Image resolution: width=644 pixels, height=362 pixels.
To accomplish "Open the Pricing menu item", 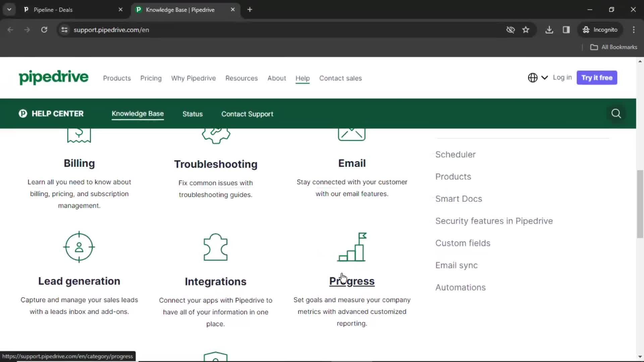I will click(x=151, y=78).
